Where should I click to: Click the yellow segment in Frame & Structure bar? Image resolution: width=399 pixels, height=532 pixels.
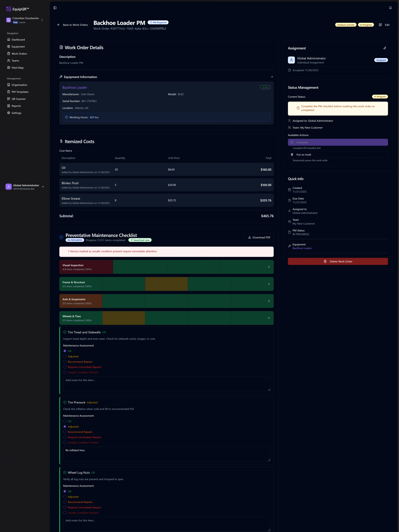(166, 284)
